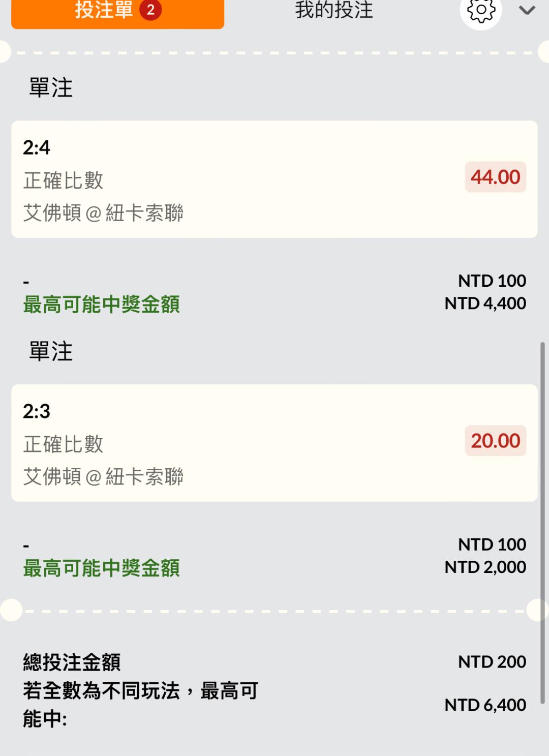Open the bet slip settings gear
This screenshot has width=549, height=756.
[x=480, y=10]
